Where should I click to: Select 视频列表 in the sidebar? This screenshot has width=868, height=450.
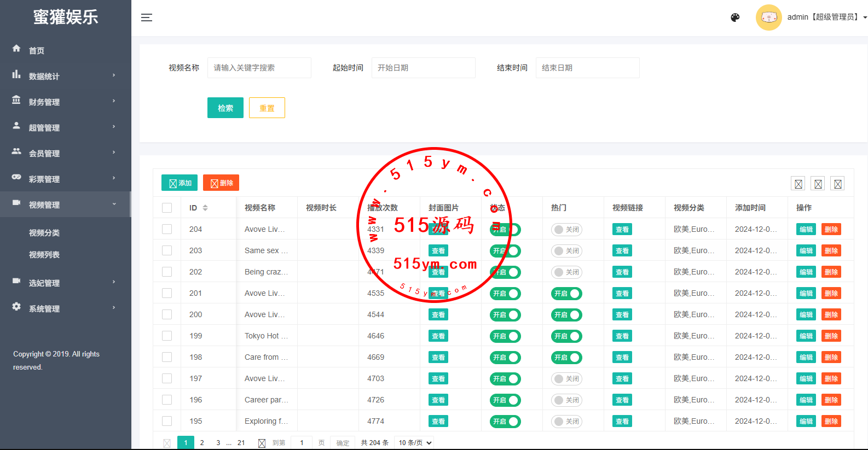click(44, 255)
